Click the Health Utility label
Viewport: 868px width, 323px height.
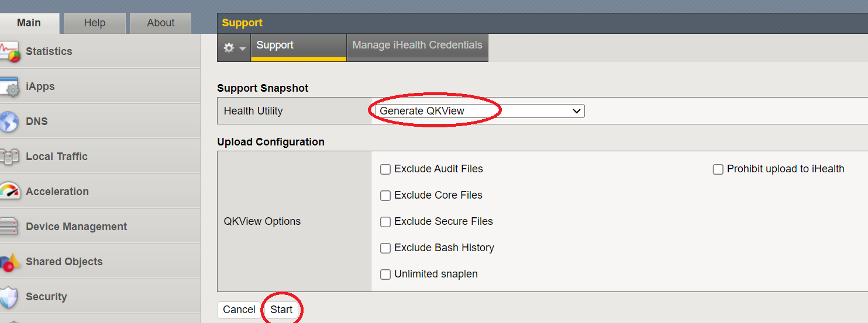[x=253, y=111]
